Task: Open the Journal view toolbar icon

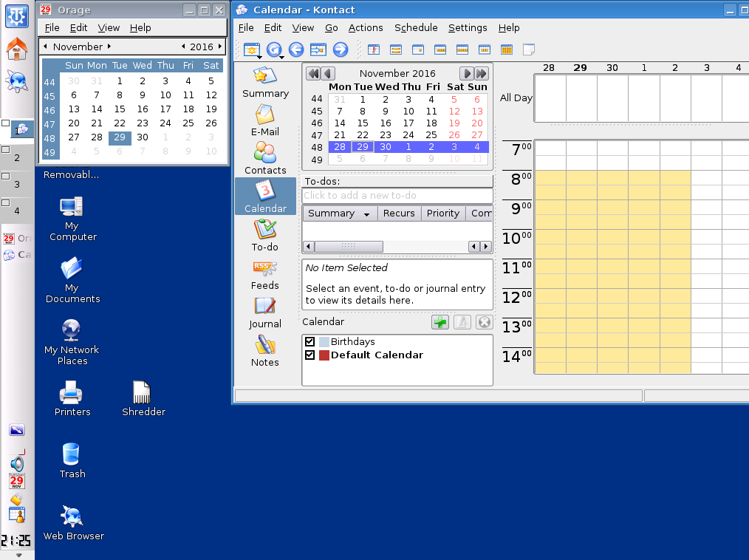Action: (x=528, y=49)
